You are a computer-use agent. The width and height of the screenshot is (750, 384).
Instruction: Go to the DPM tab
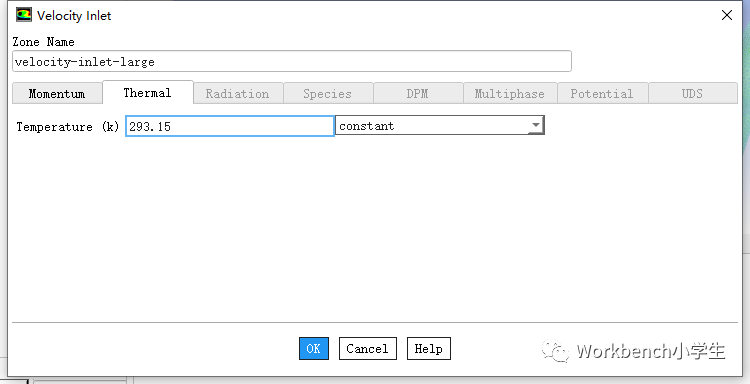click(418, 94)
